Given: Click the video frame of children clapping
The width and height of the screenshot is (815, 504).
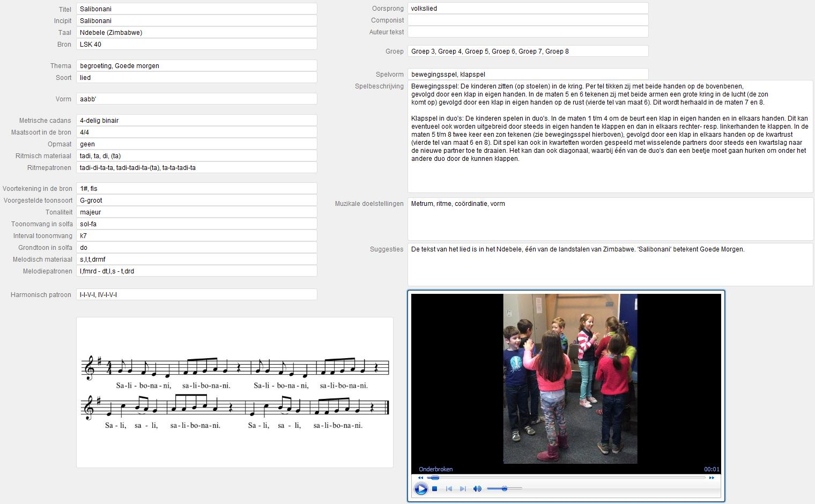Looking at the screenshot, I should [570, 379].
